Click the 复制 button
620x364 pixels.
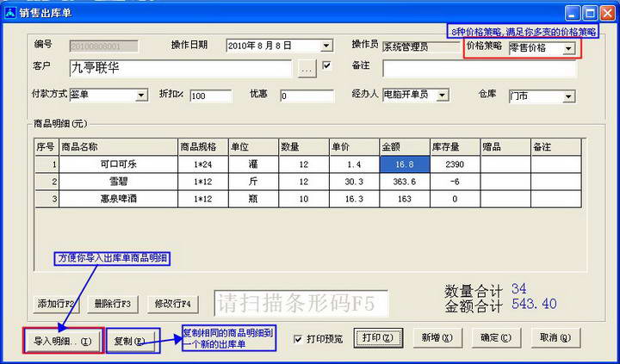133,340
